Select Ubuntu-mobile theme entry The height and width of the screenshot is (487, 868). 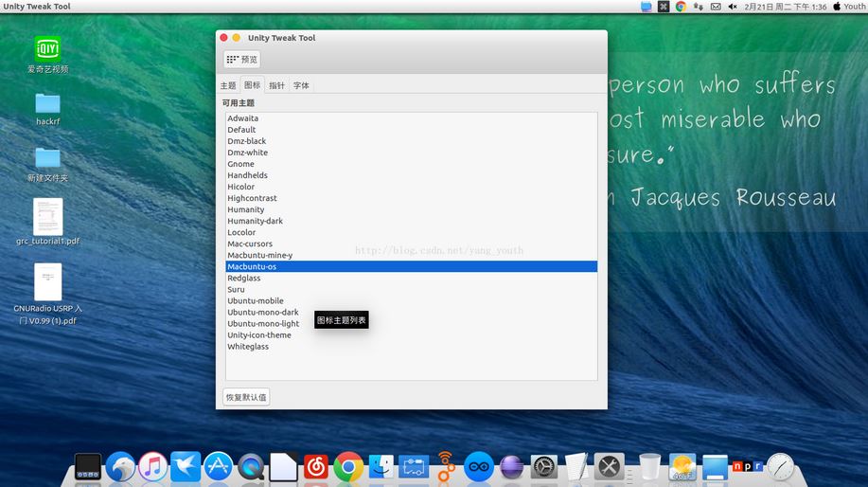point(412,301)
